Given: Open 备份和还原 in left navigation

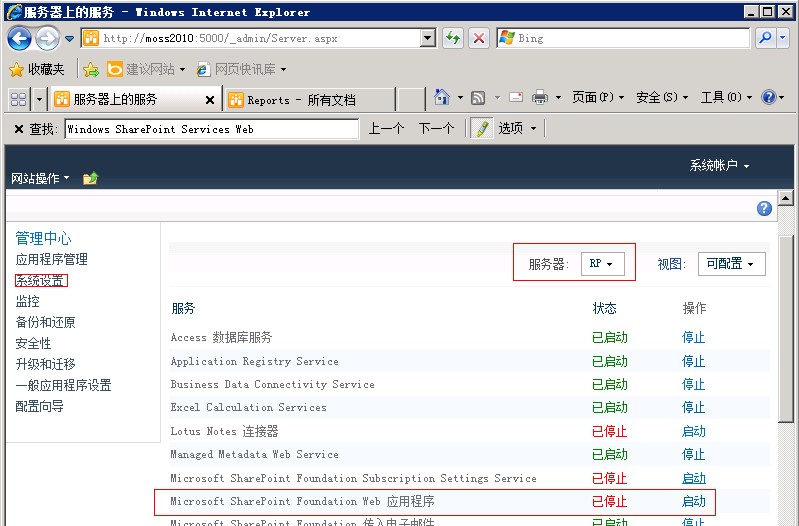Looking at the screenshot, I should click(45, 322).
